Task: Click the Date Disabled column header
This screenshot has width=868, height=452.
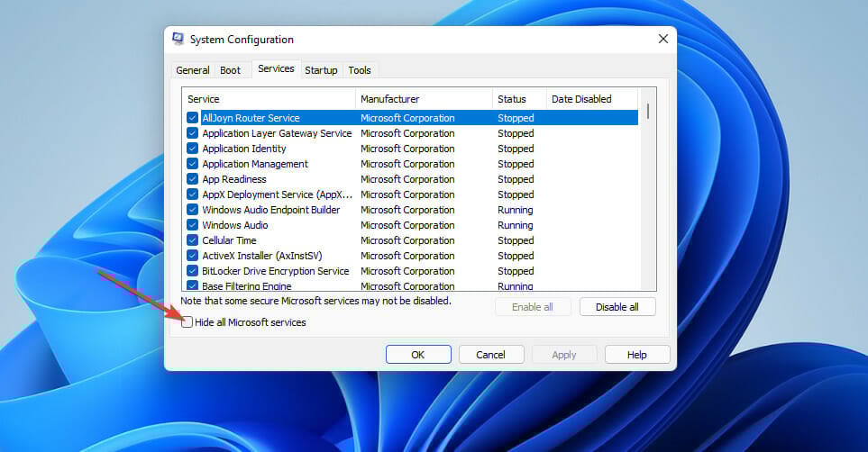Action: point(592,99)
